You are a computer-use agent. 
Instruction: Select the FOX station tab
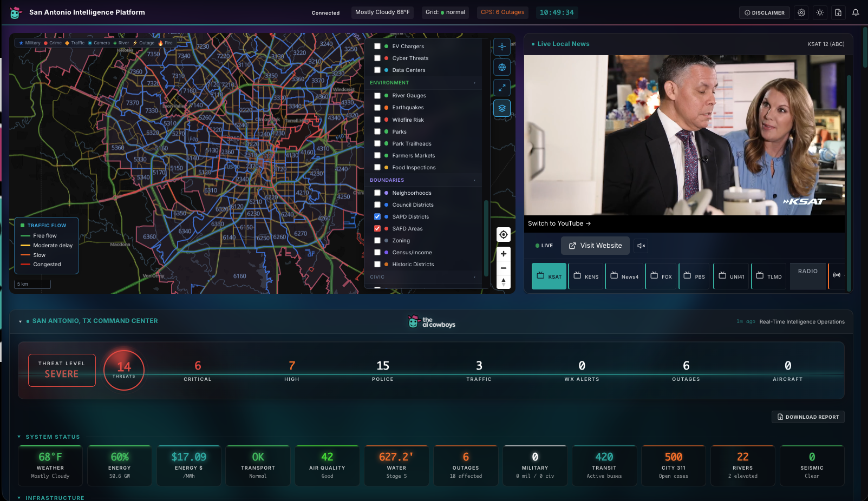tap(661, 276)
